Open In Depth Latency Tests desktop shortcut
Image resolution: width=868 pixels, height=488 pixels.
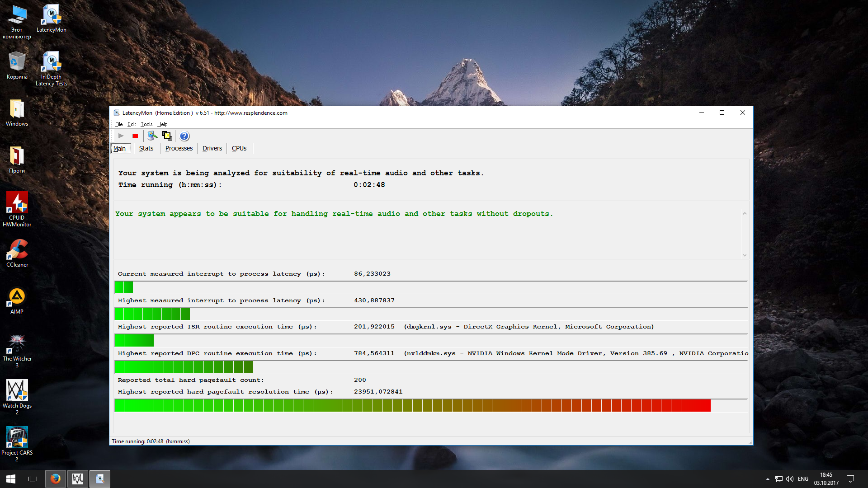[52, 69]
